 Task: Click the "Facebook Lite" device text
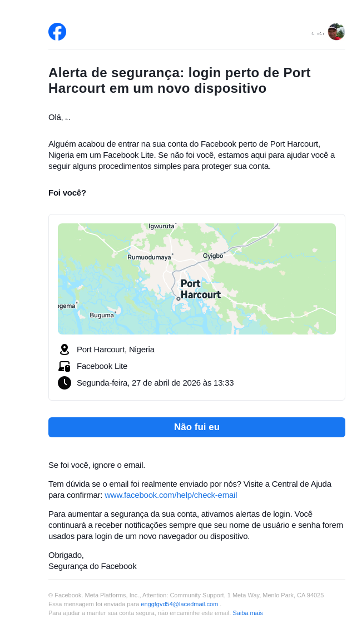tap(102, 366)
